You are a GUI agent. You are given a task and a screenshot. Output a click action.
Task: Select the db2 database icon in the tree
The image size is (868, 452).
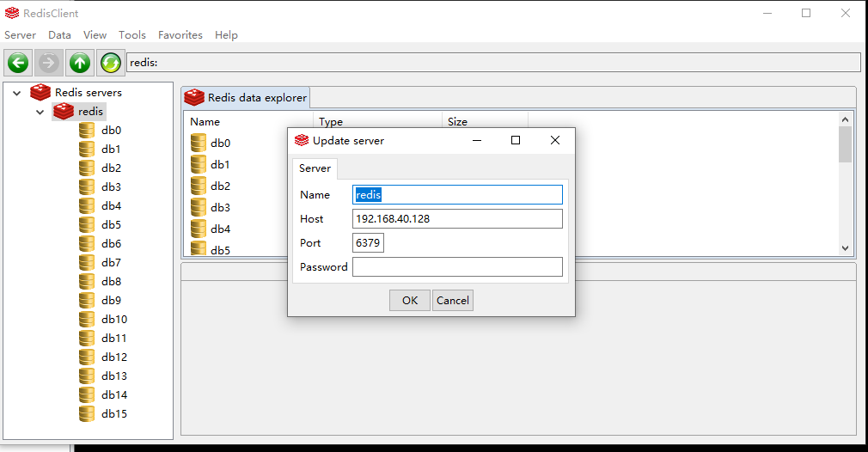click(87, 168)
